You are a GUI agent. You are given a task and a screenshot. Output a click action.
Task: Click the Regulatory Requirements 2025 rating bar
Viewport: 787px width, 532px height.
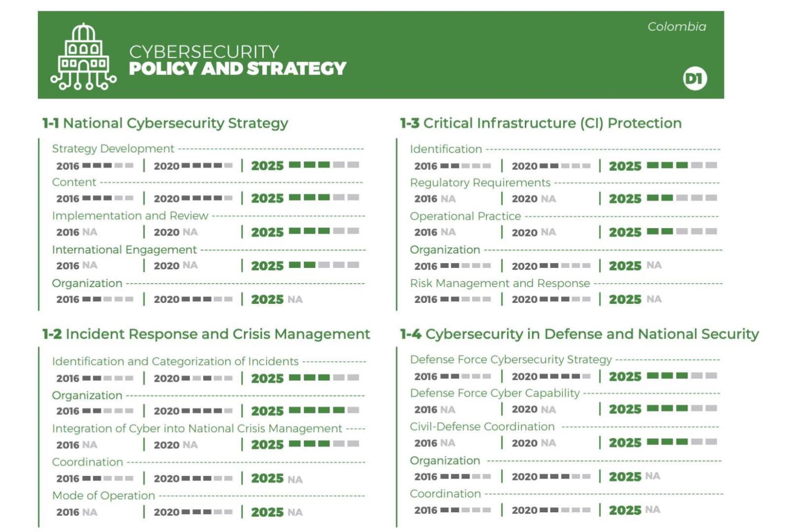coord(682,198)
